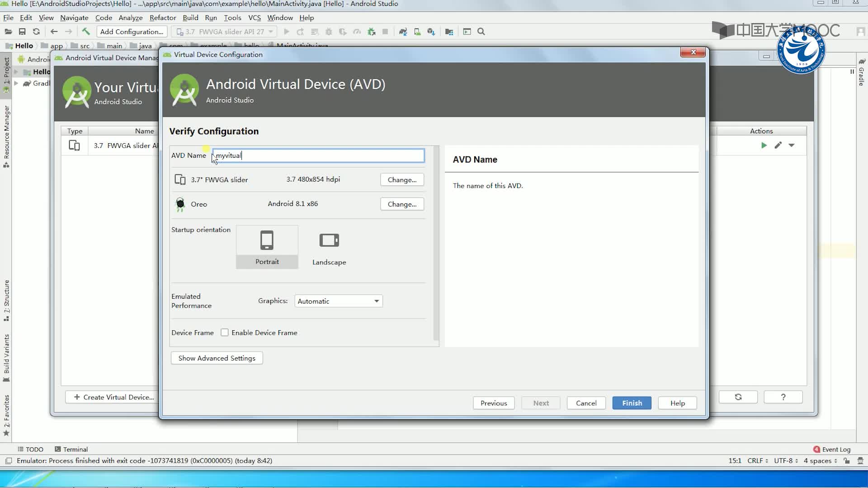Screen dimensions: 868x488
Task: Click the Finish button to complete setup
Action: 632,403
